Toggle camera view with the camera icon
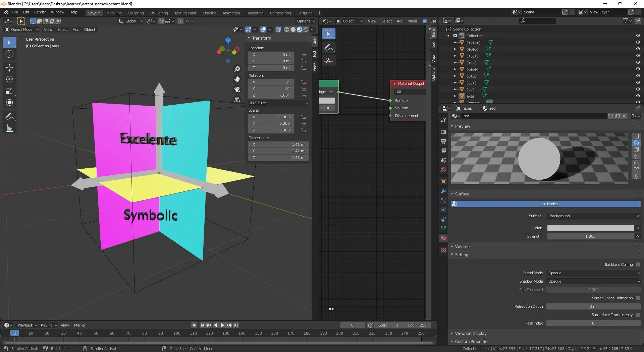644x352 pixels. coord(237,90)
